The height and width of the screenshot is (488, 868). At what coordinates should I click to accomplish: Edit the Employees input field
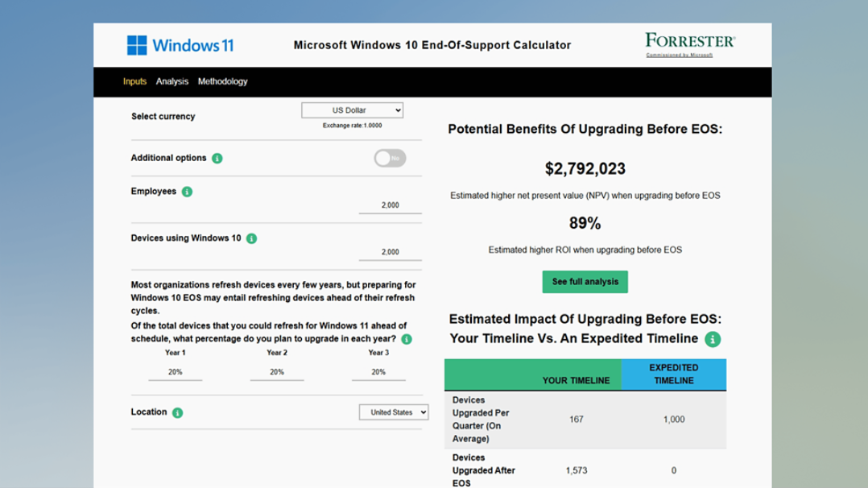pos(391,205)
